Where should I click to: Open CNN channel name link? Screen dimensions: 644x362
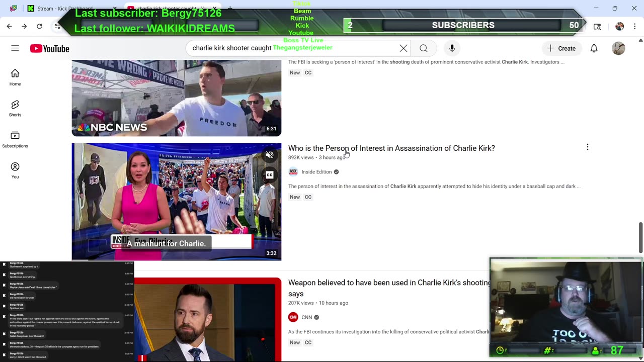click(x=306, y=317)
